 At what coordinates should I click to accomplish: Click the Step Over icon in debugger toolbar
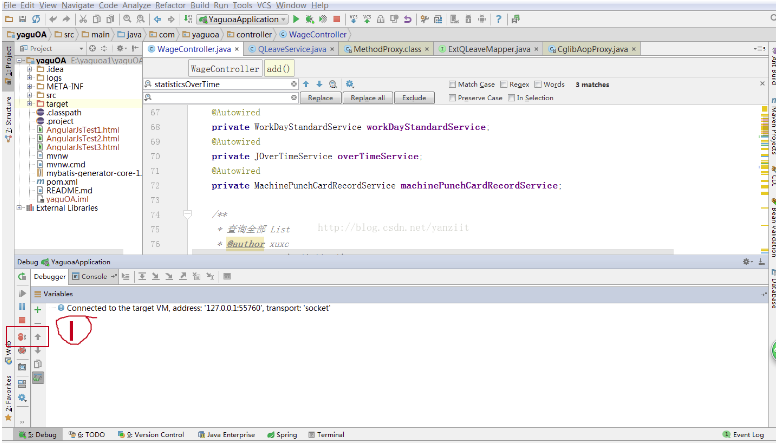[142, 276]
